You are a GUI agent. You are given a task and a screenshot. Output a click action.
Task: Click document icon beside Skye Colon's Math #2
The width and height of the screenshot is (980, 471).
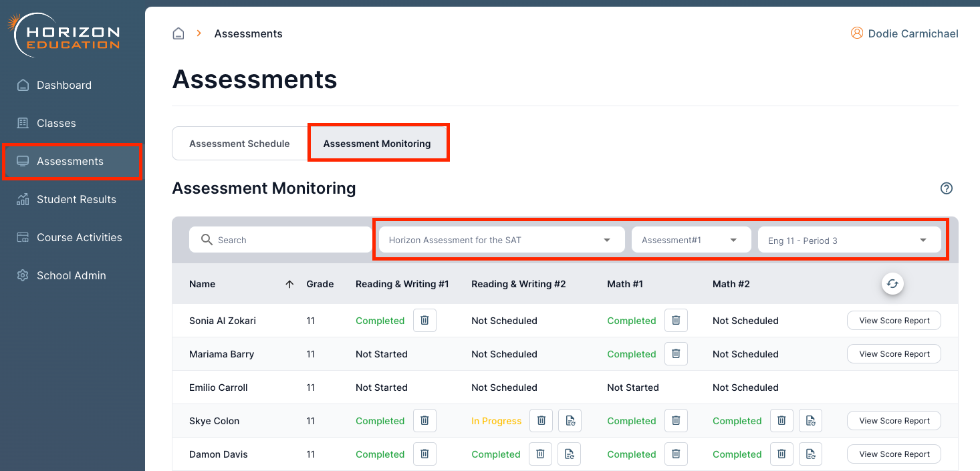point(810,421)
